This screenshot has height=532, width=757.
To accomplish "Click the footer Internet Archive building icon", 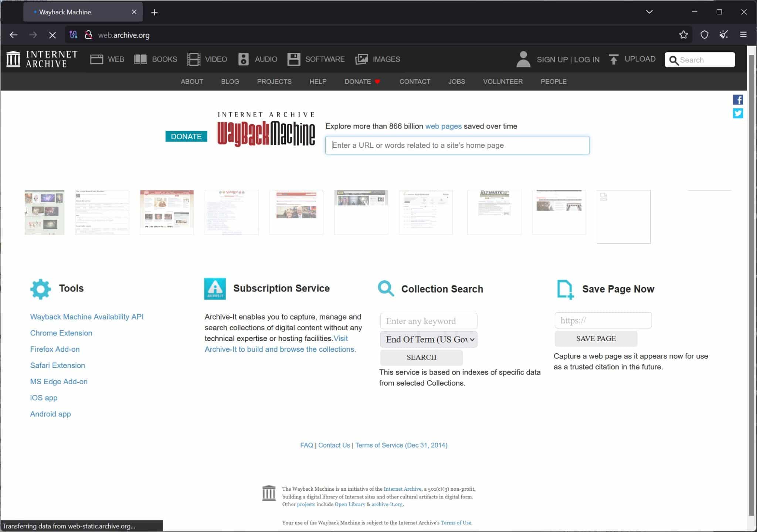I will pos(269,493).
